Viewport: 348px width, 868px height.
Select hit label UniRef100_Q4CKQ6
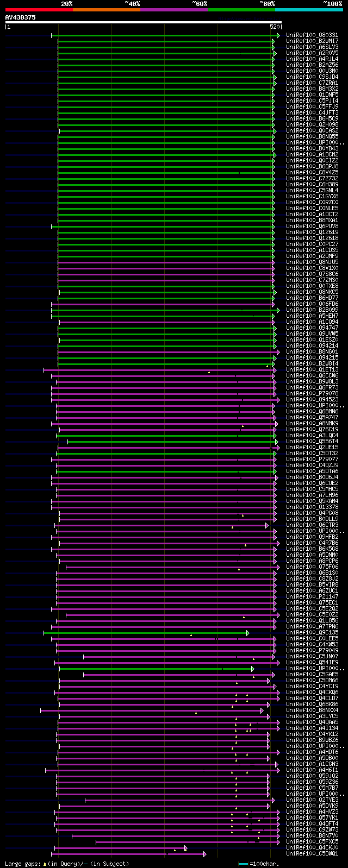tap(312, 693)
